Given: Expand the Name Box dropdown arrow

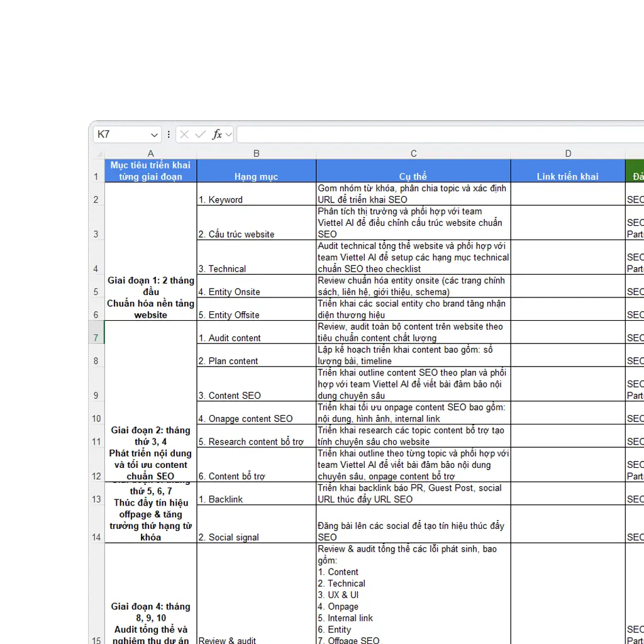Looking at the screenshot, I should (154, 135).
